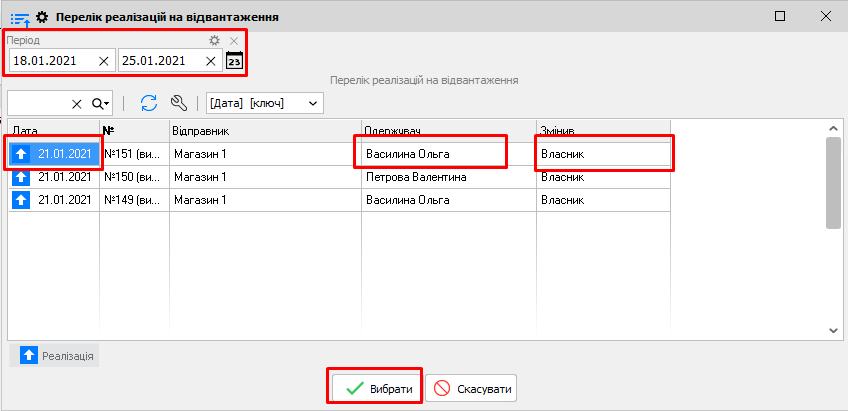Click the Реалізація legend button
This screenshot has width=848, height=411.
coord(55,356)
